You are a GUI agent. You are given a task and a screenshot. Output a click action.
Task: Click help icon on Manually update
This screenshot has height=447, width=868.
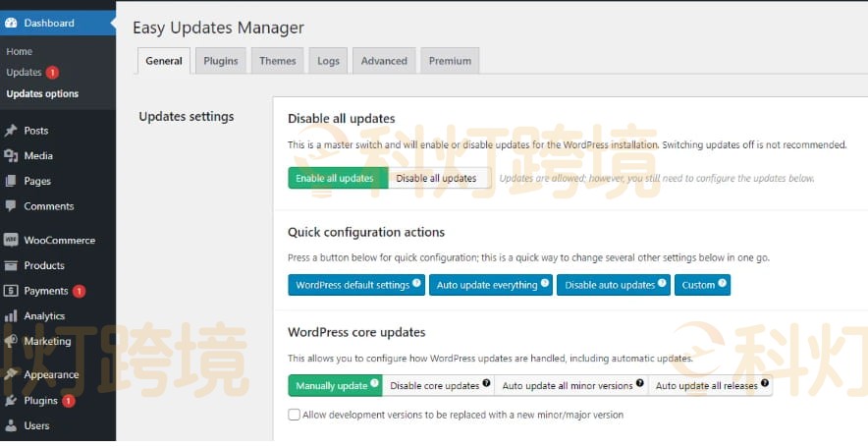(x=374, y=383)
